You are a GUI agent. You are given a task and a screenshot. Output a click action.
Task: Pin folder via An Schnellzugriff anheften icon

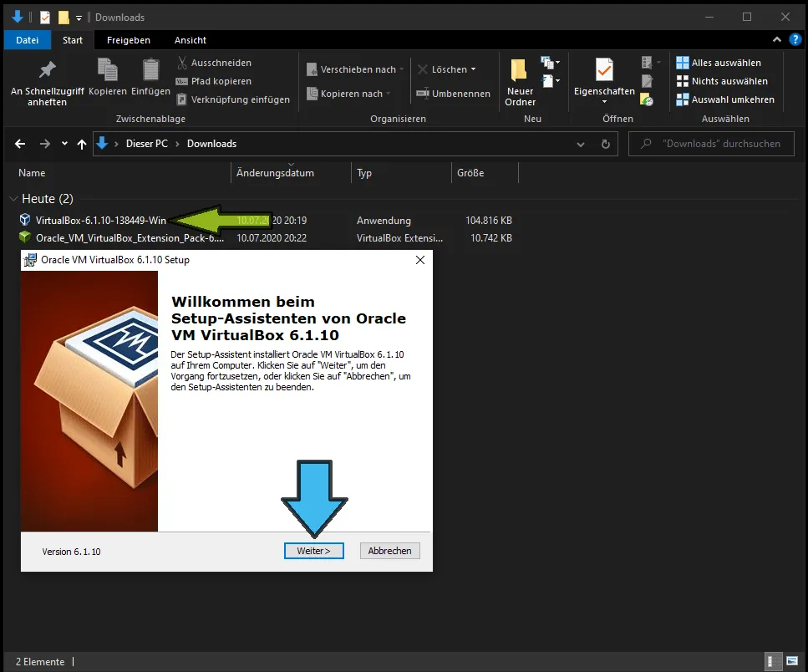47,70
